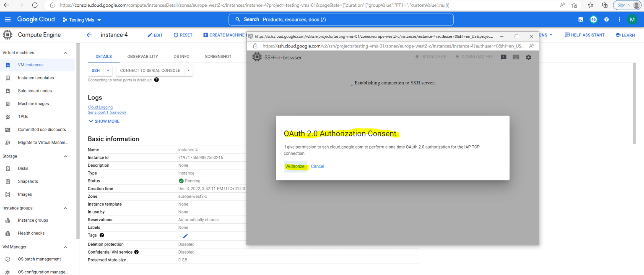Open the on-screen keyboard in SSH-in-browser
The height and width of the screenshot is (275, 644).
(516, 57)
